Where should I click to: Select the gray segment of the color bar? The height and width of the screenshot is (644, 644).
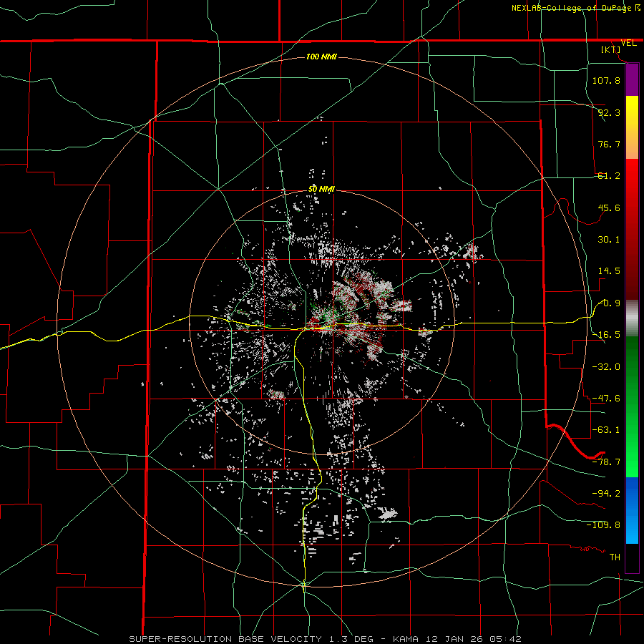click(x=632, y=318)
